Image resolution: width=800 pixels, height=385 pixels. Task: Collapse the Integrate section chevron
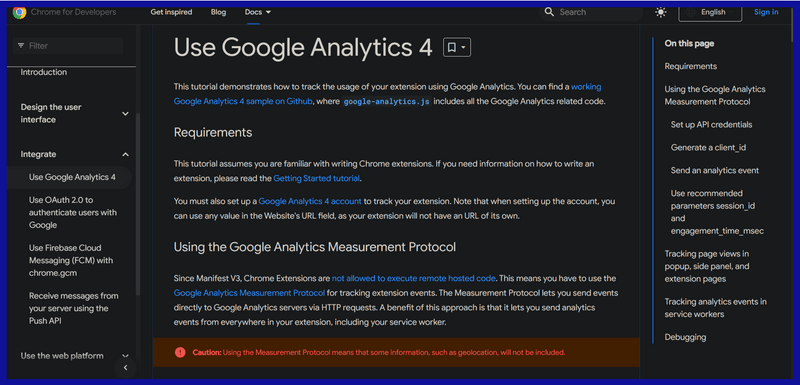point(126,155)
